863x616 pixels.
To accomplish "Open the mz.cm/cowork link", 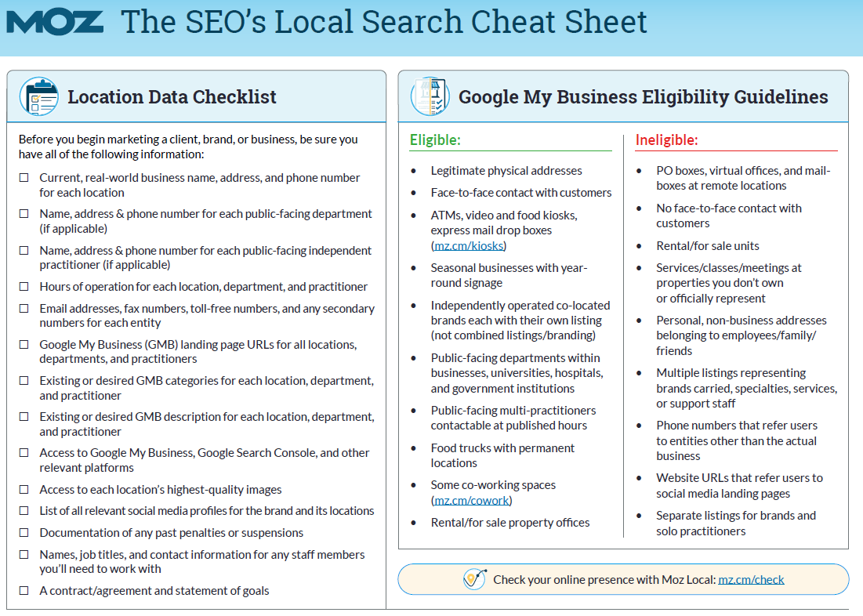I will (472, 500).
